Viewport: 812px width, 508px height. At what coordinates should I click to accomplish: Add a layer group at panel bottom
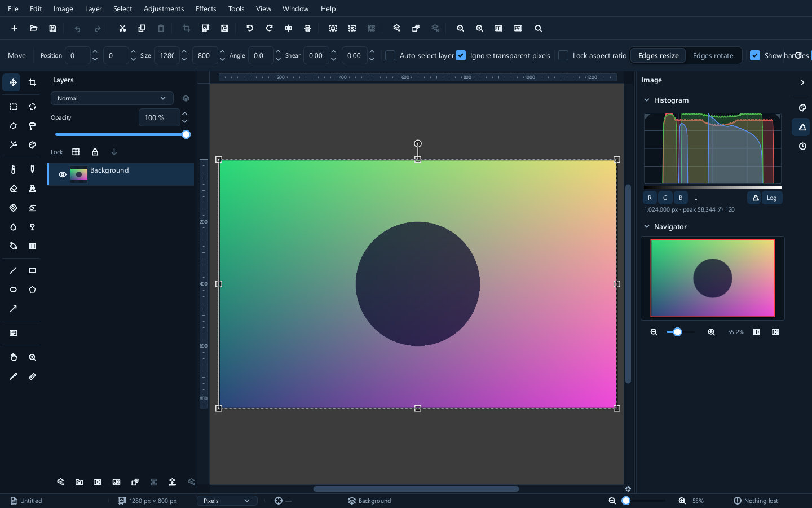coord(79,482)
